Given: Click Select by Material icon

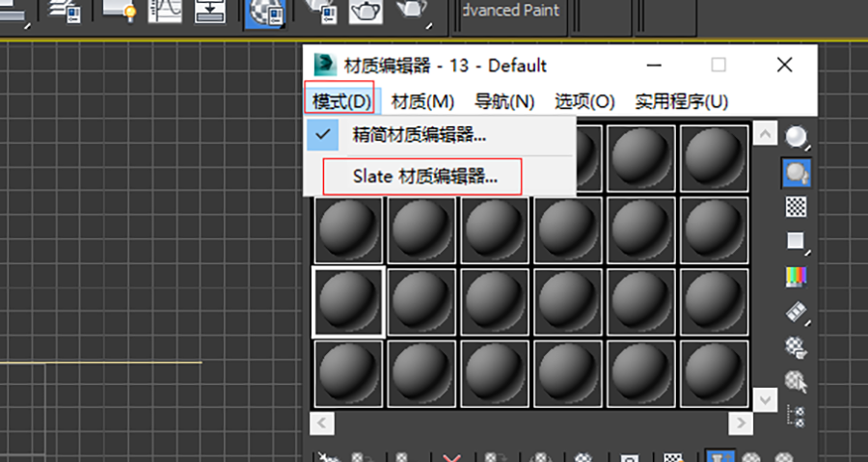Looking at the screenshot, I should click(x=796, y=382).
